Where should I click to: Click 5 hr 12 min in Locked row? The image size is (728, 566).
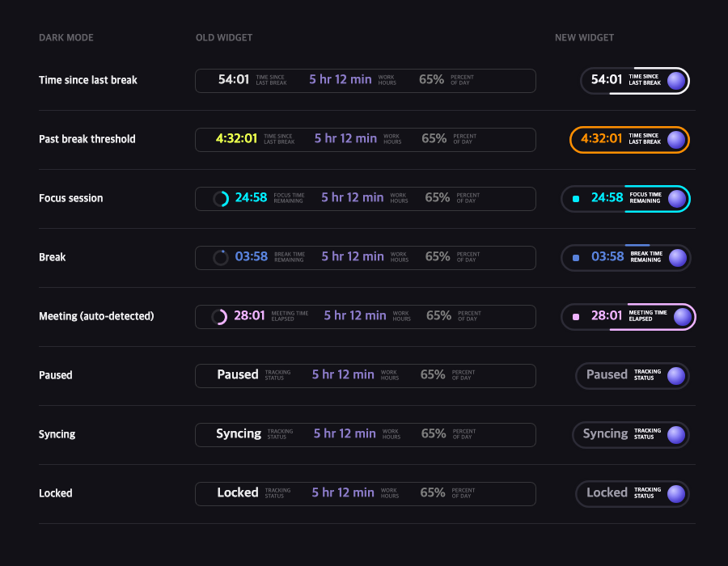(x=343, y=492)
